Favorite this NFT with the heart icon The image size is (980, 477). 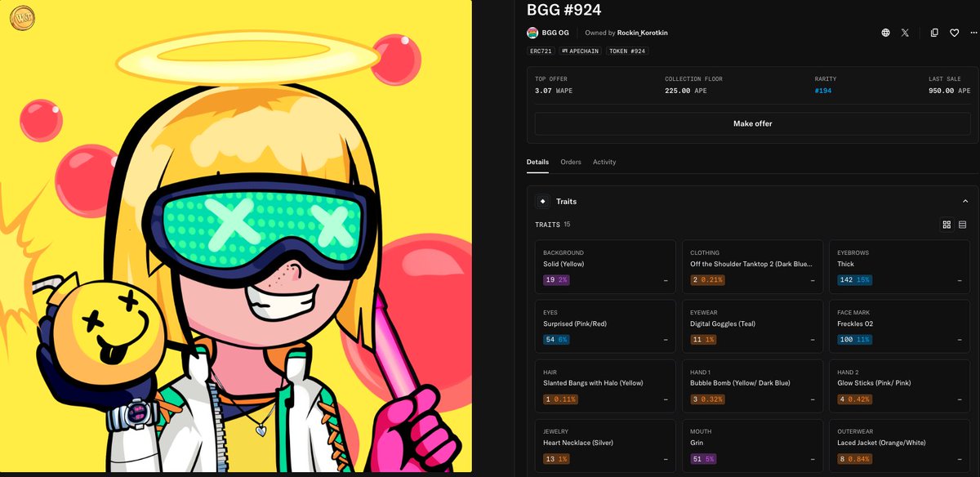pyautogui.click(x=954, y=33)
